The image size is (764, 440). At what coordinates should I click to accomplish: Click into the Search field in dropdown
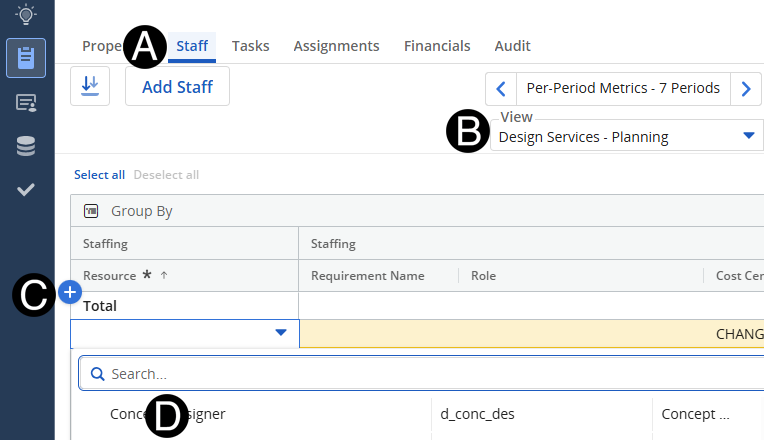[x=430, y=374]
